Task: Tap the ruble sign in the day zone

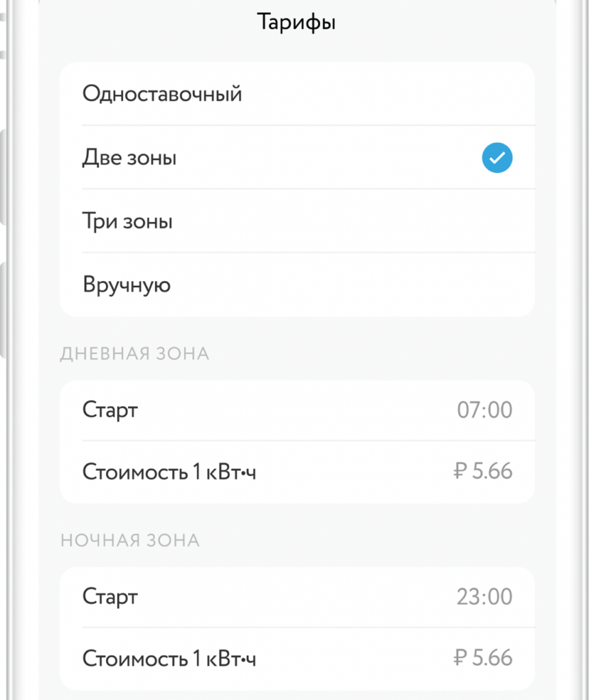Action: point(460,472)
